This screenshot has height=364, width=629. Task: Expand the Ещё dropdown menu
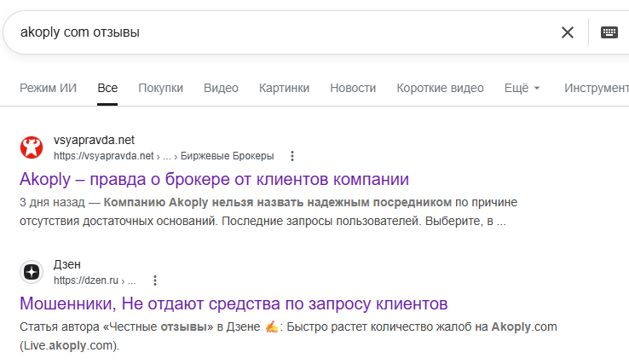(522, 88)
